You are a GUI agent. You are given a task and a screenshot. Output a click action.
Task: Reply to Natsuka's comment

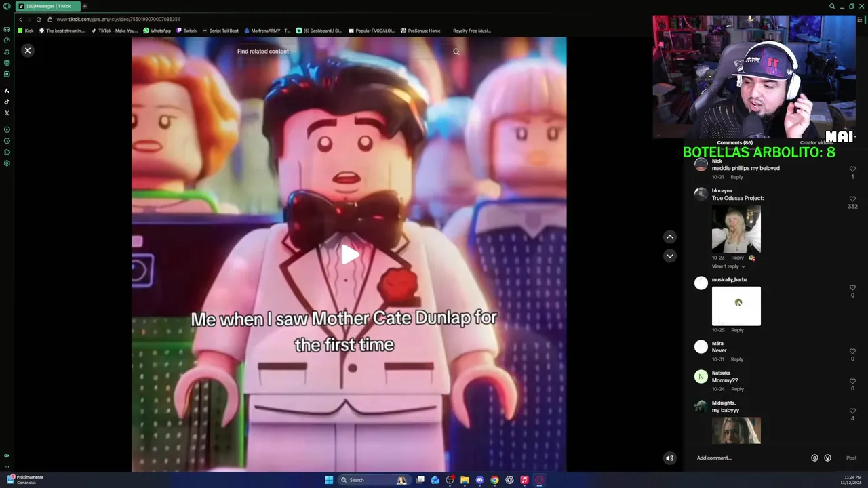(737, 389)
